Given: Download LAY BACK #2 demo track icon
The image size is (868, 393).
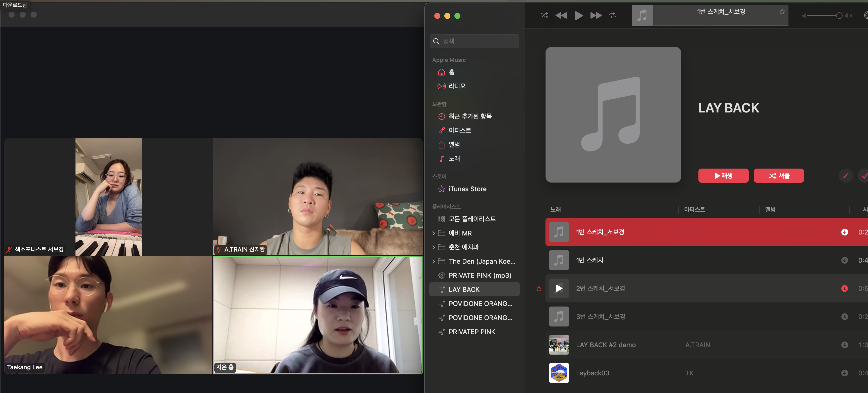Looking at the screenshot, I should [x=844, y=345].
